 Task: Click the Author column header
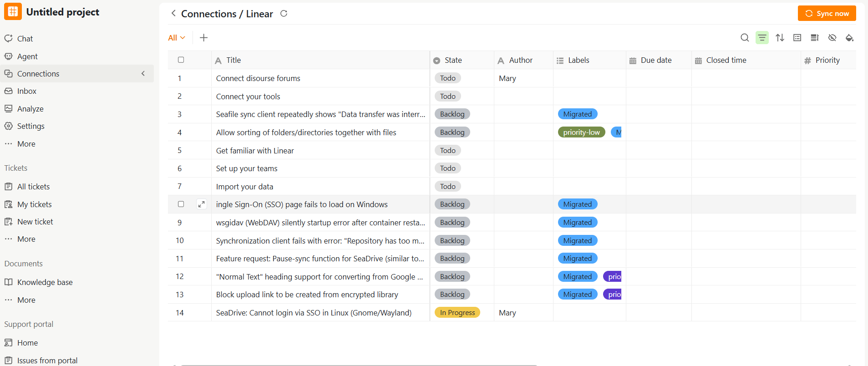[x=523, y=60]
